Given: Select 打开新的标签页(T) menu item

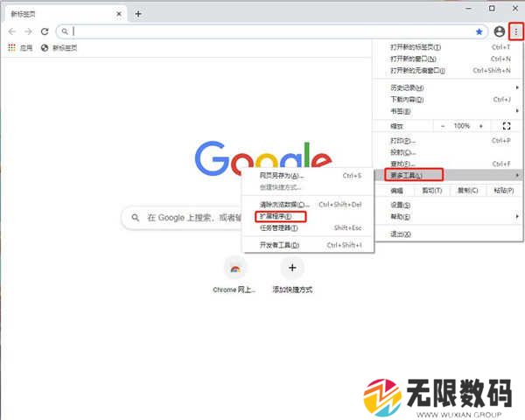Looking at the screenshot, I should (x=448, y=47).
